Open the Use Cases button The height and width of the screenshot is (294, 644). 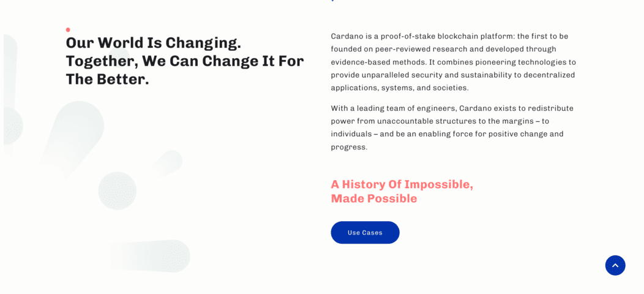[365, 232]
